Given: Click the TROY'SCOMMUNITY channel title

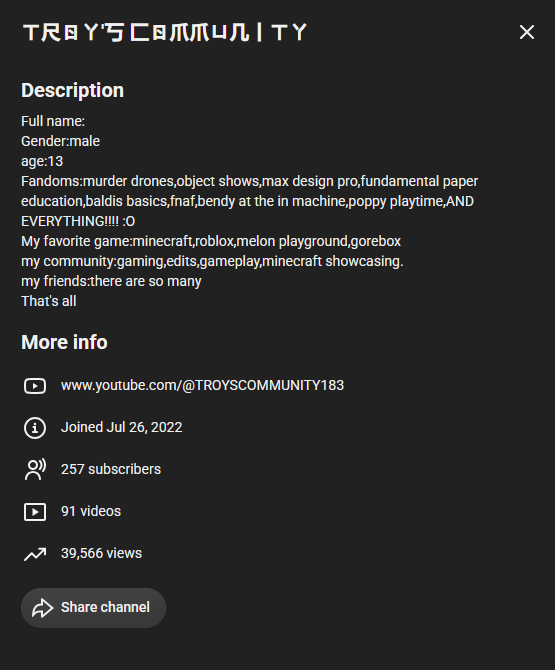Looking at the screenshot, I should (165, 32).
